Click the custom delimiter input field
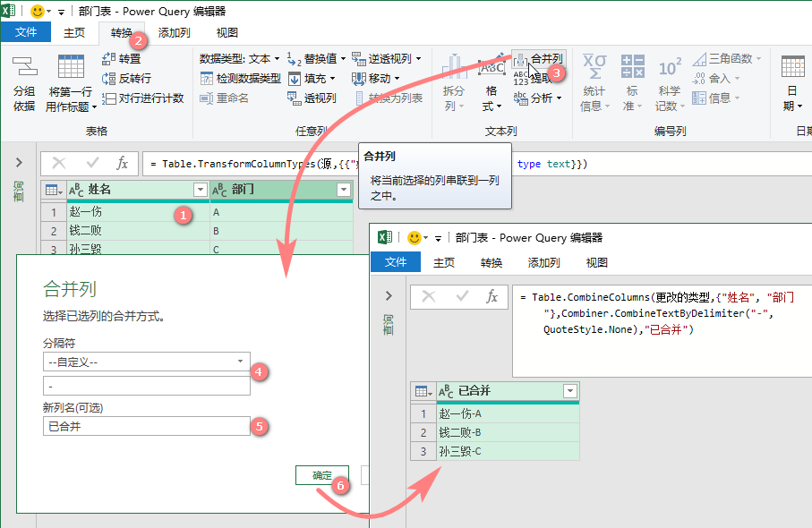Screen dimensions: 812x528 click(146, 387)
